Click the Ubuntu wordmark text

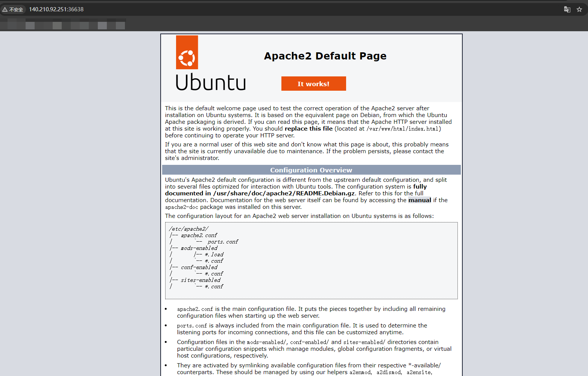[211, 82]
